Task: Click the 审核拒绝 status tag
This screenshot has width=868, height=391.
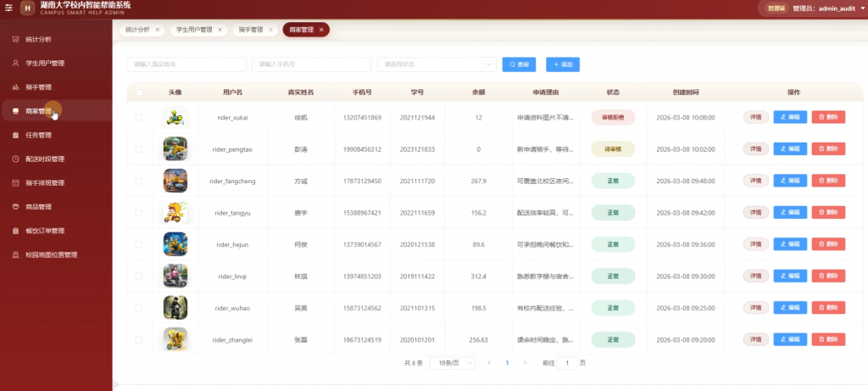Action: (613, 117)
